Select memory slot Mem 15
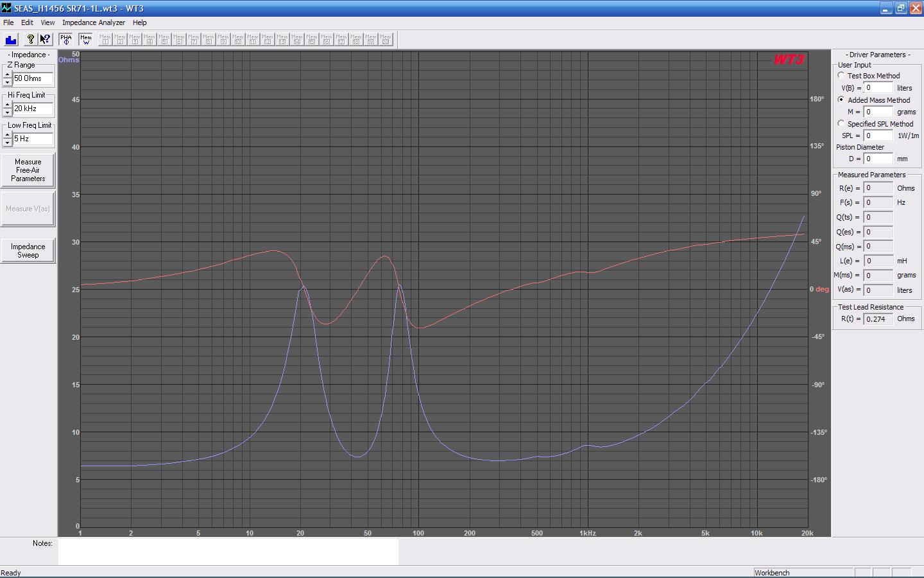The width and height of the screenshot is (924, 578). tap(312, 39)
